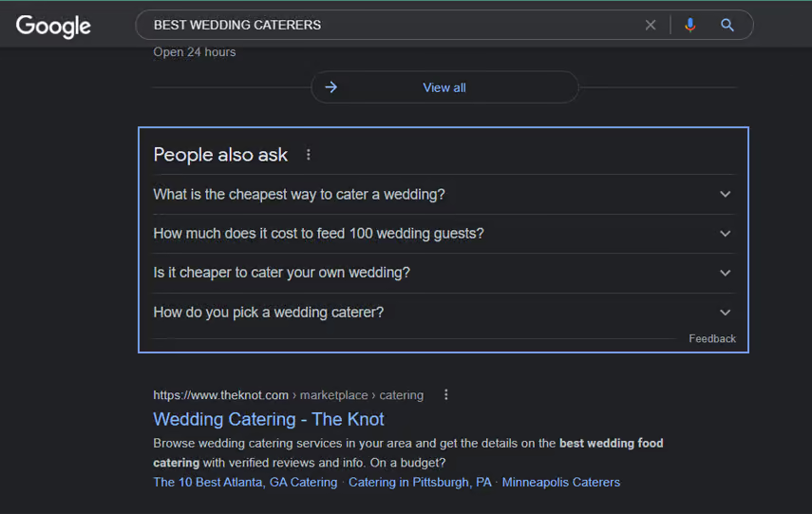Open the three-dot menu next to theknot.com URL
Image resolution: width=812 pixels, height=514 pixels.
445,395
